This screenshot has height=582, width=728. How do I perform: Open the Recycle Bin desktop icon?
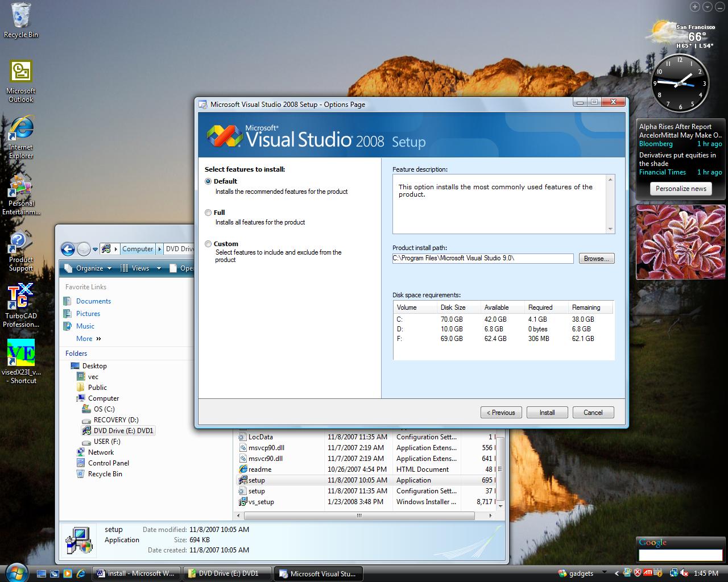pyautogui.click(x=21, y=20)
